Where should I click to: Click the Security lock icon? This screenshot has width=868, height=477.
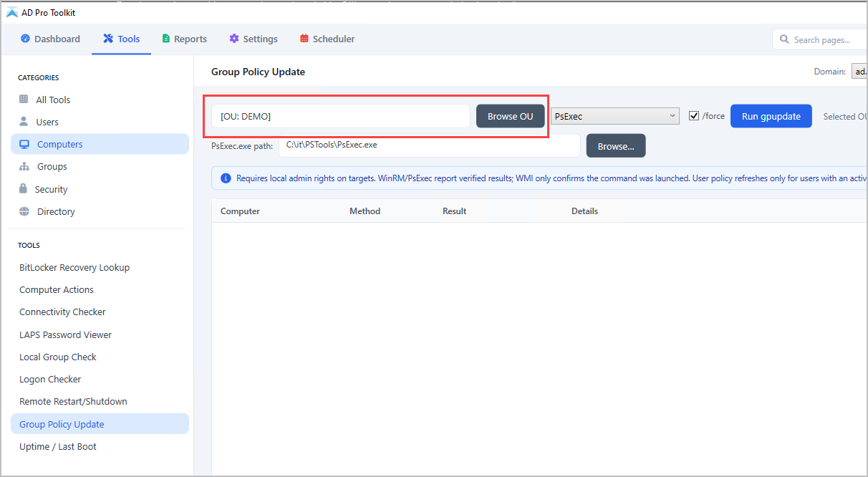[x=24, y=189]
